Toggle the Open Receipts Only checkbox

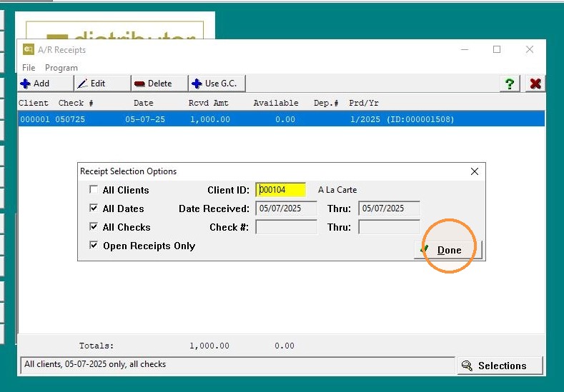pos(94,246)
